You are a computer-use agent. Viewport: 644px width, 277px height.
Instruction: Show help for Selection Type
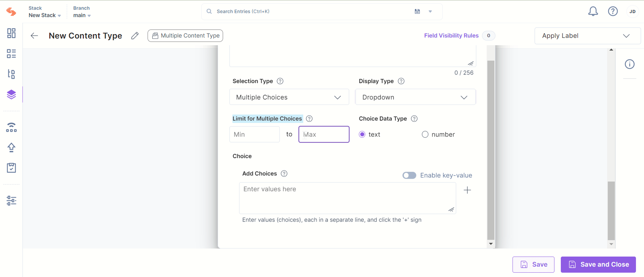[x=280, y=81]
